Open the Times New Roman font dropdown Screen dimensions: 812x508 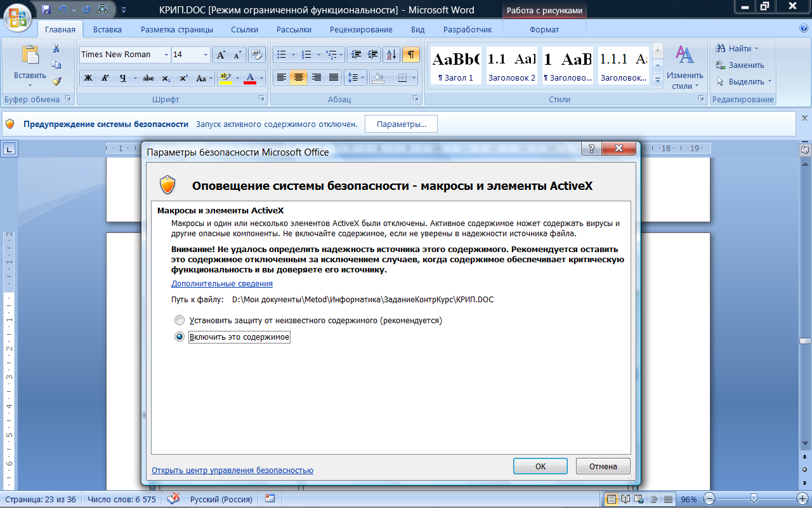(x=166, y=55)
